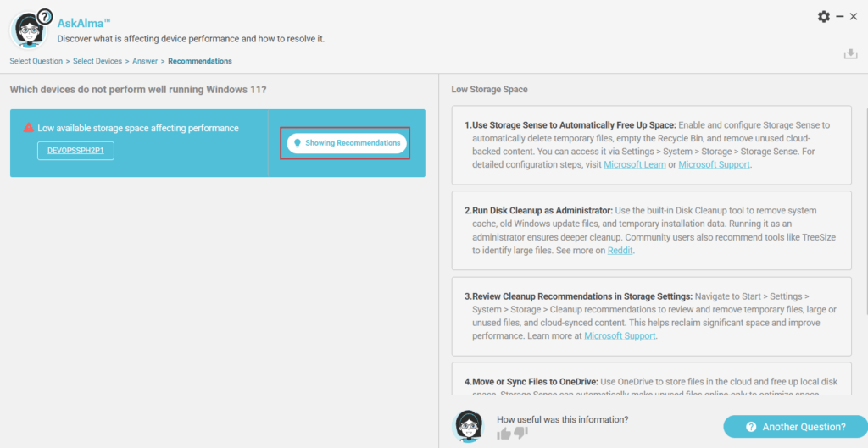The image size is (868, 448).
Task: Open Microsoft Support link in Storage Sense tip
Action: [x=714, y=164]
